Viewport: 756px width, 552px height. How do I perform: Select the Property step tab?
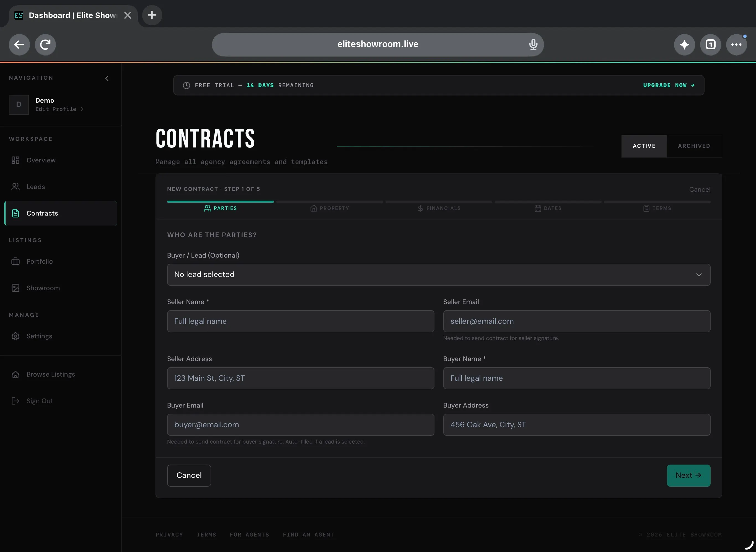click(330, 208)
